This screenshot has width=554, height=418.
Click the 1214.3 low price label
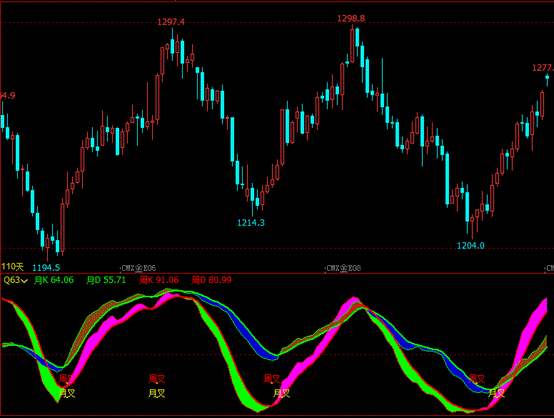coord(251,223)
